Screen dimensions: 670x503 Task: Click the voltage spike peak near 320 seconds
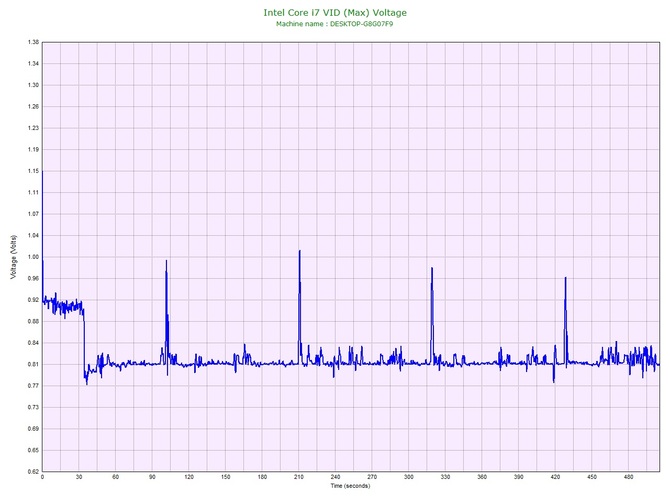(432, 268)
